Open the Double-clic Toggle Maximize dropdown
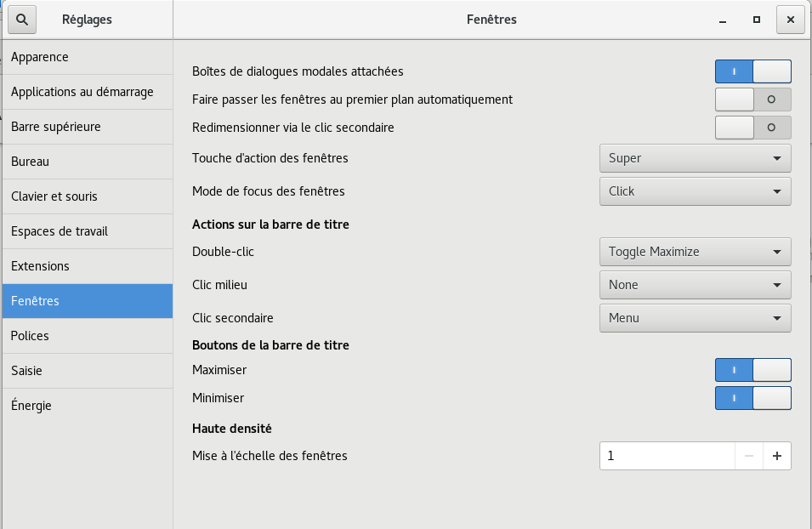Viewport: 812px width, 529px height. 695,252
